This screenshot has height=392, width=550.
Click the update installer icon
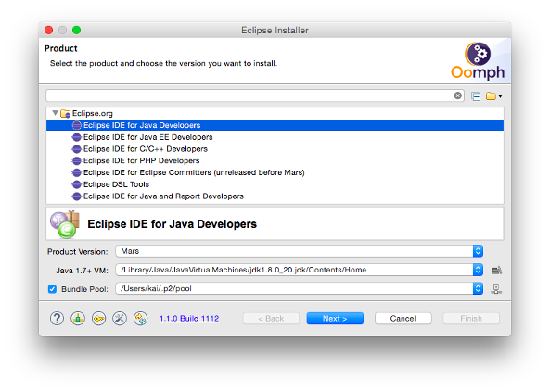(78, 319)
